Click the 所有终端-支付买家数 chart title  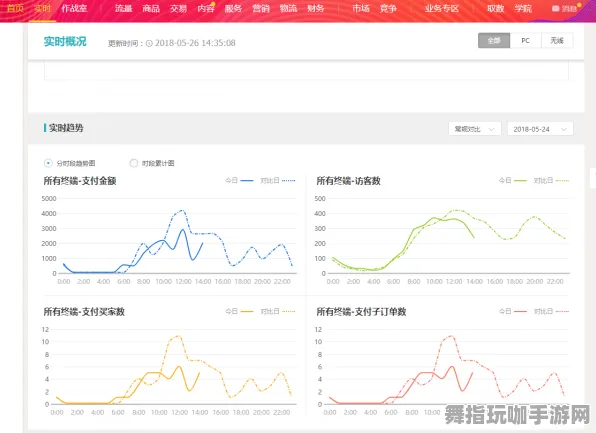tap(84, 311)
